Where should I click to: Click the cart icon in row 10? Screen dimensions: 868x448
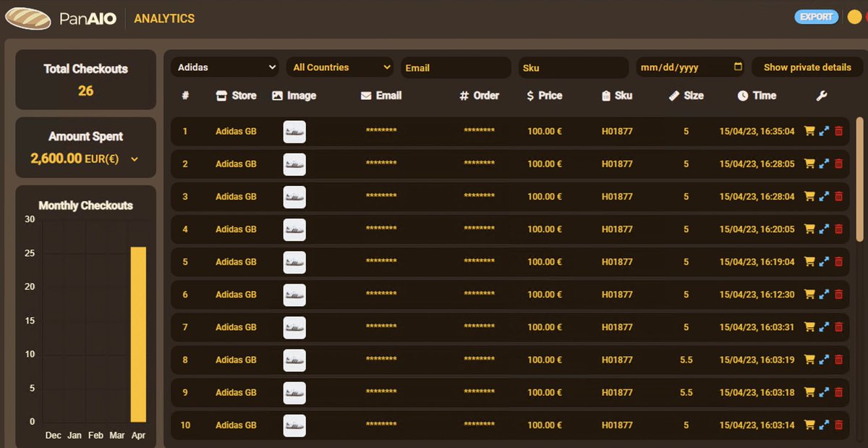(x=809, y=424)
